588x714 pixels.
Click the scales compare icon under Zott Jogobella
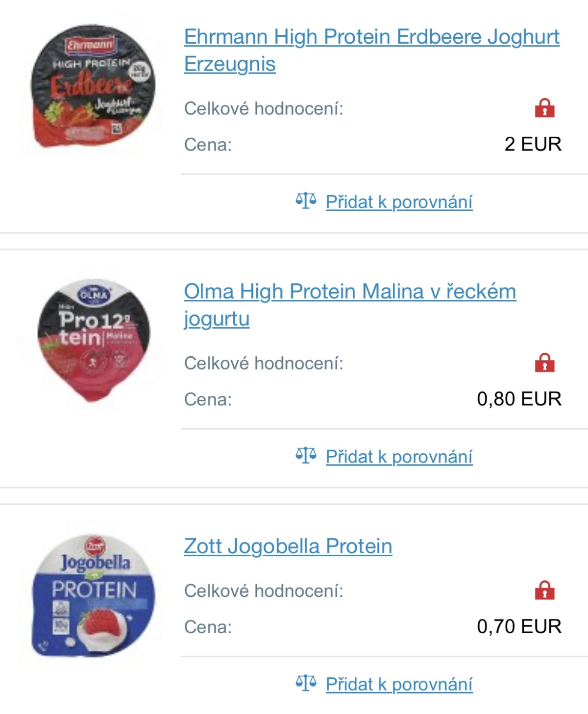click(306, 683)
